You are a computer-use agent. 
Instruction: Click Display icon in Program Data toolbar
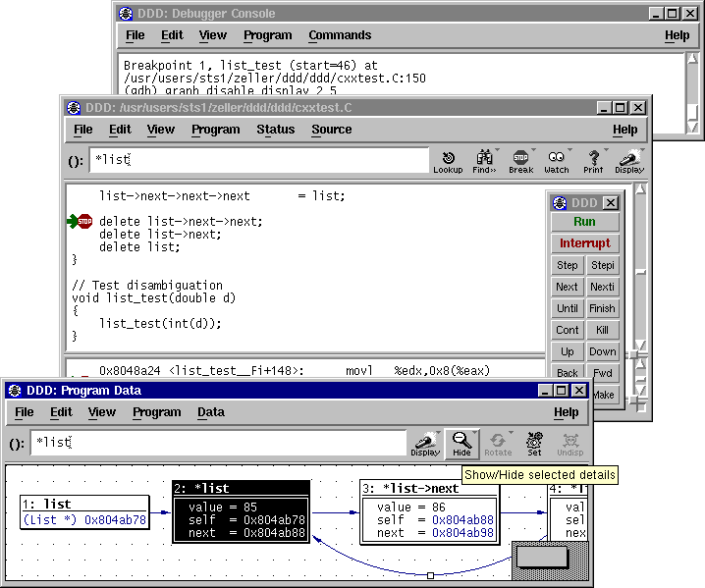coord(425,444)
